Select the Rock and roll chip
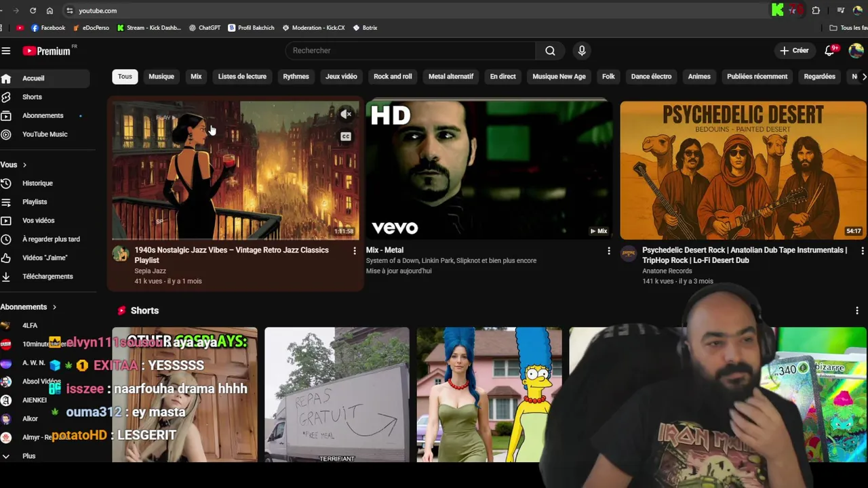Image resolution: width=868 pixels, height=488 pixels. (393, 77)
